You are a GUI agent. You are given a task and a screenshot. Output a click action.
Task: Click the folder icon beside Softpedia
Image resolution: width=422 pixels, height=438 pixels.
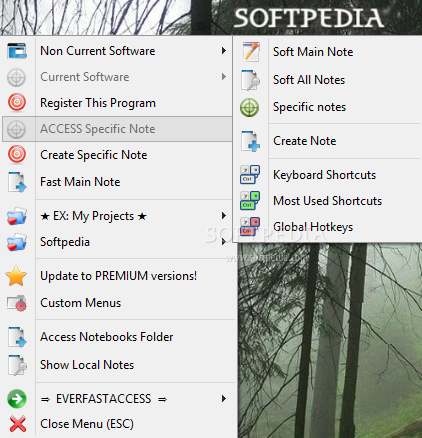(x=17, y=242)
